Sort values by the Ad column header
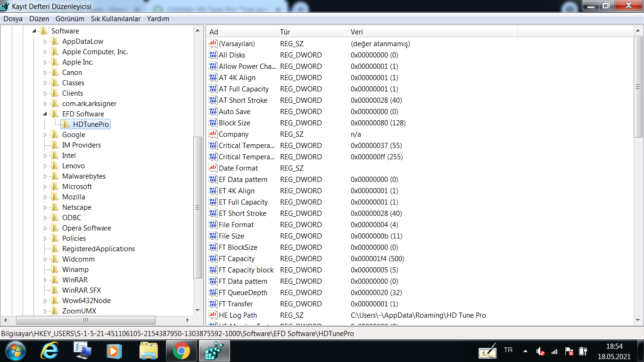 (241, 32)
